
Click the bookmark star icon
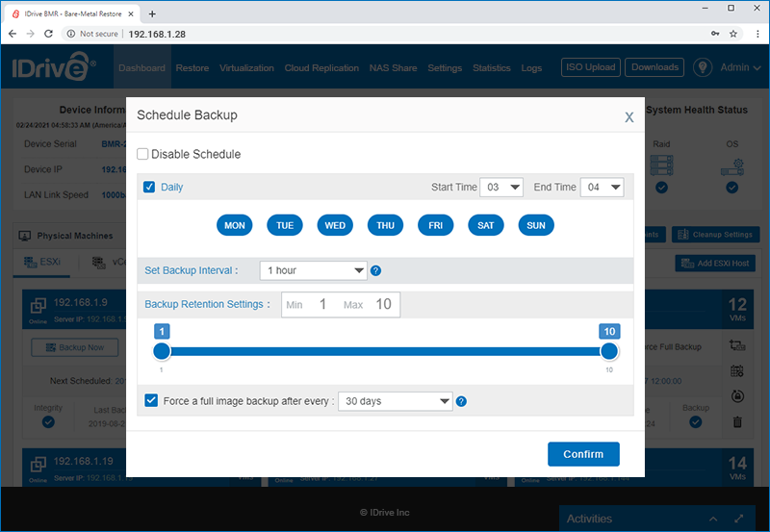pyautogui.click(x=733, y=34)
